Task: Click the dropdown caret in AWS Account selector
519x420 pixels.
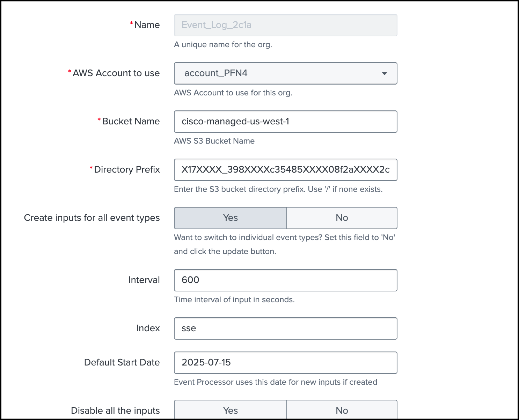Action: click(x=384, y=73)
